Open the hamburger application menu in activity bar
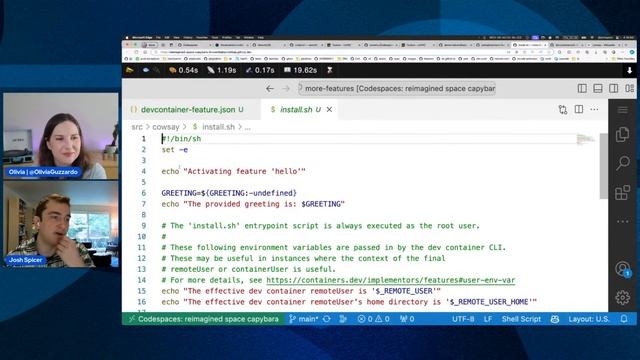640x360 pixels. coord(622,110)
